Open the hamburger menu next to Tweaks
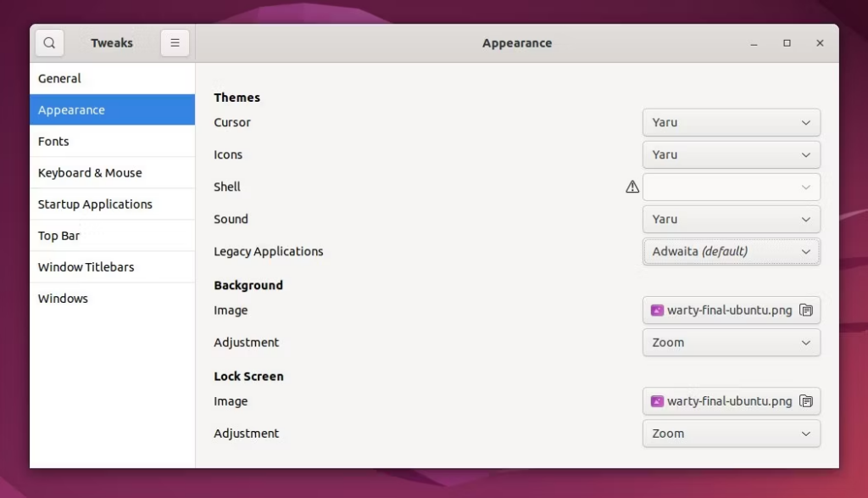This screenshot has height=498, width=868. click(x=175, y=42)
